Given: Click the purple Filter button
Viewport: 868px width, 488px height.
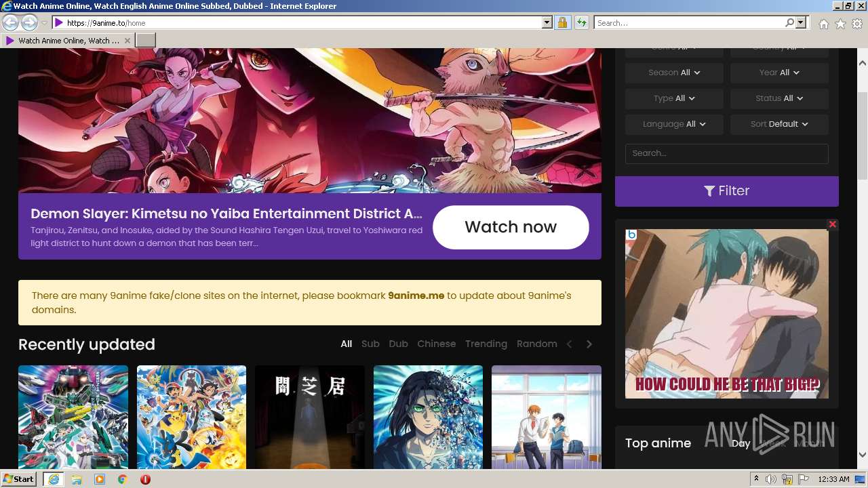Looking at the screenshot, I should (727, 191).
